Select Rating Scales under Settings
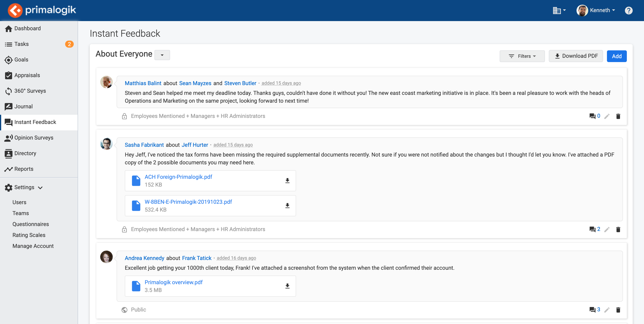Screen dimensions: 644x324 29,235
